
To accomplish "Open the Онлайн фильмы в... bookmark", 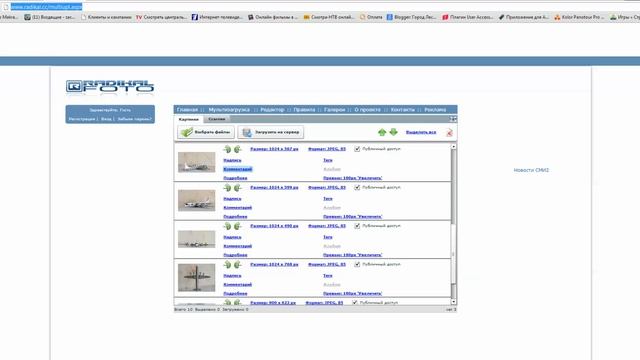I will pos(273,17).
